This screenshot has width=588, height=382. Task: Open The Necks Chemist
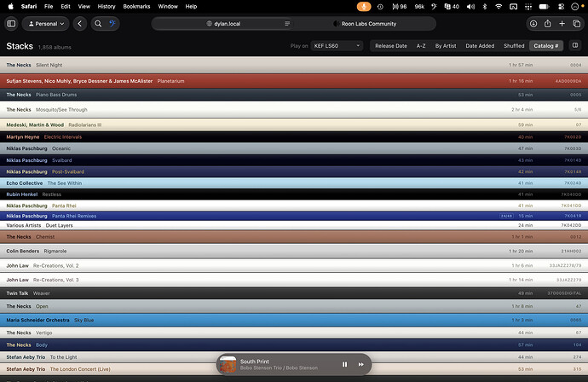[294, 237]
